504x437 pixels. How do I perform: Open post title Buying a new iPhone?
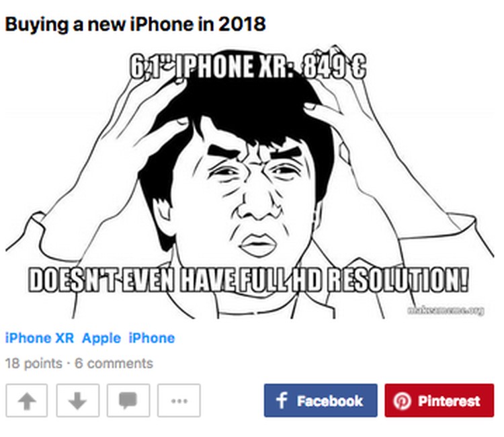click(x=135, y=24)
